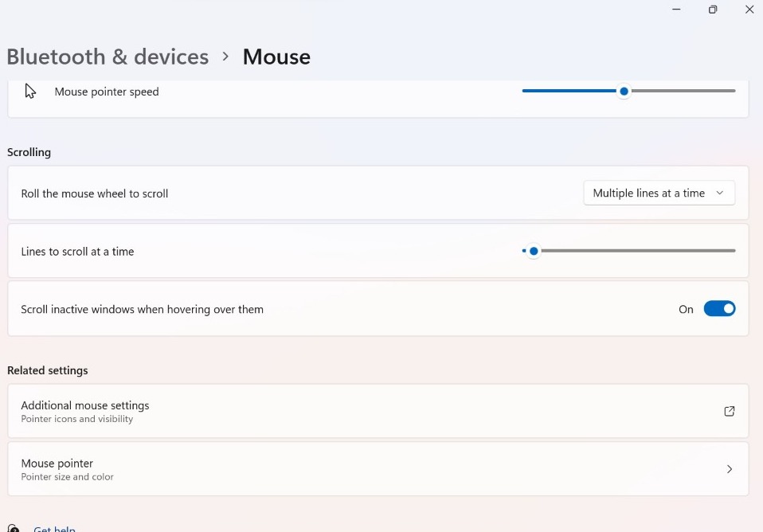This screenshot has height=532, width=763.
Task: Click the external link icon on Additional mouse settings
Action: tap(729, 411)
